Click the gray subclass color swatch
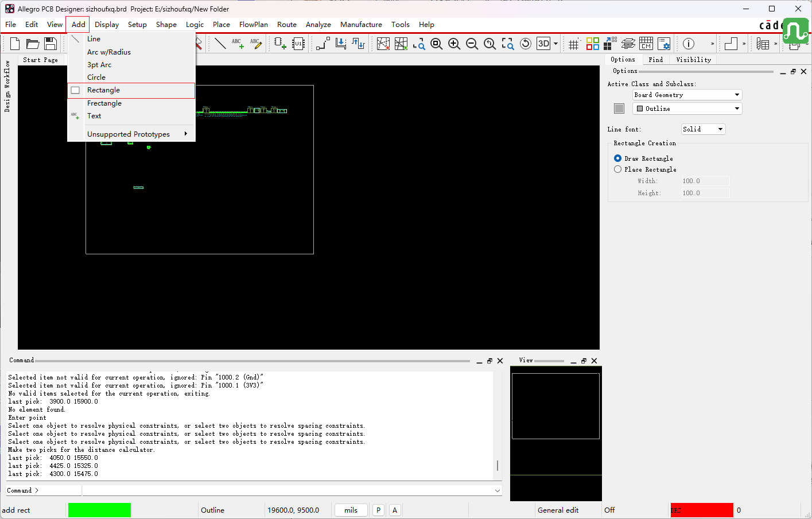812x519 pixels. pos(619,109)
